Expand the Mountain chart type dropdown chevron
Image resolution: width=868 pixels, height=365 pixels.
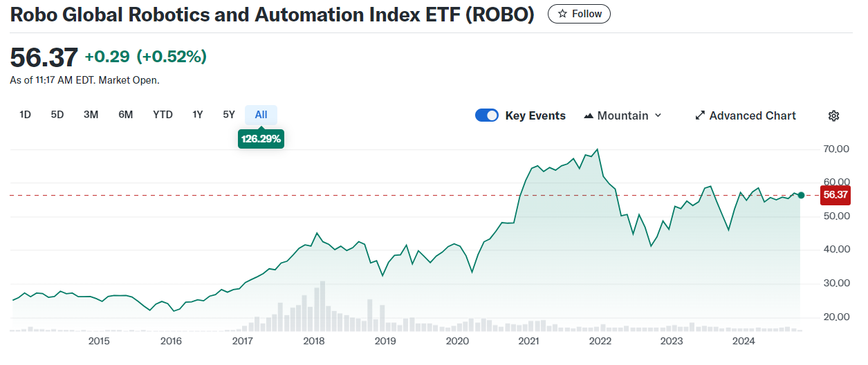pyautogui.click(x=658, y=115)
